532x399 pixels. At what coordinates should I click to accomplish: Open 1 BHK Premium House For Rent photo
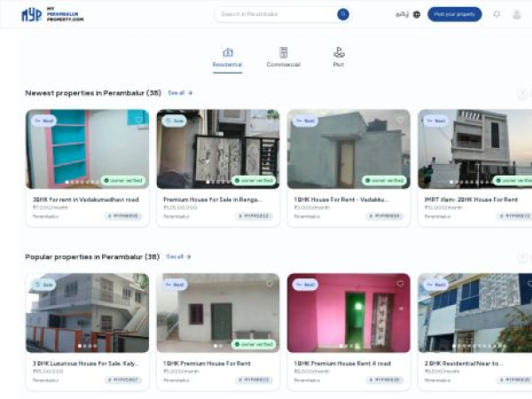[x=218, y=313]
